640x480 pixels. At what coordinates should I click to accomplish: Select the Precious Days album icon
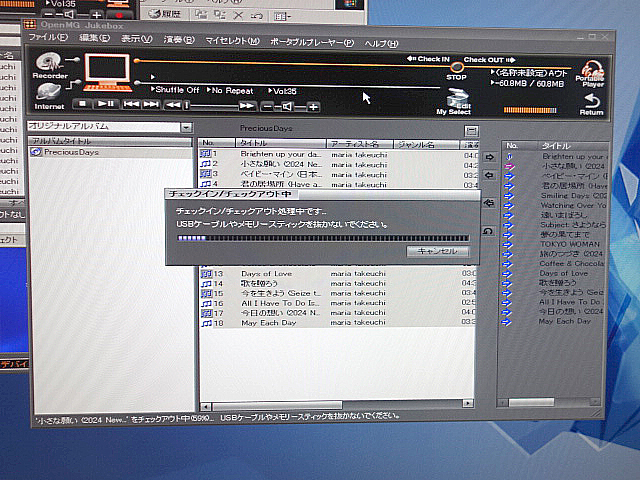point(36,152)
